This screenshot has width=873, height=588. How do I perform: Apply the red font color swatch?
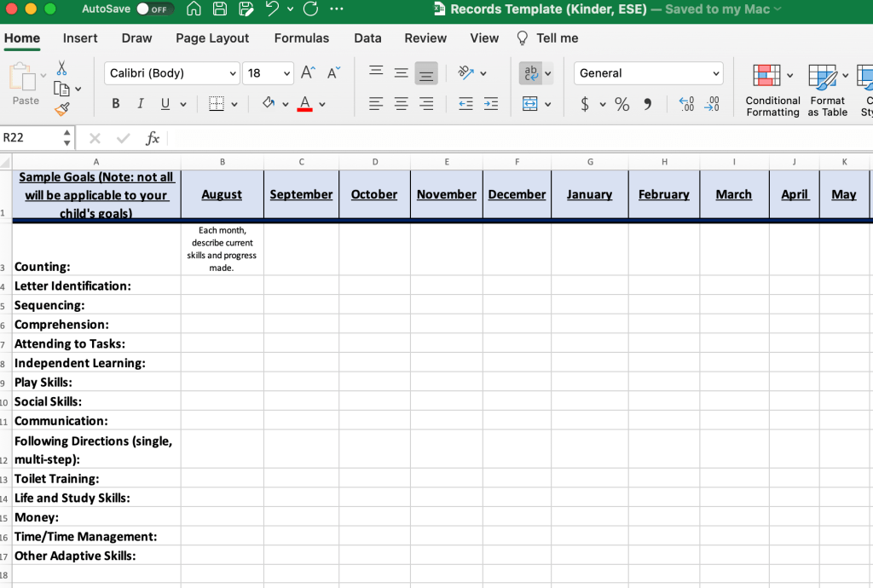[x=304, y=104]
